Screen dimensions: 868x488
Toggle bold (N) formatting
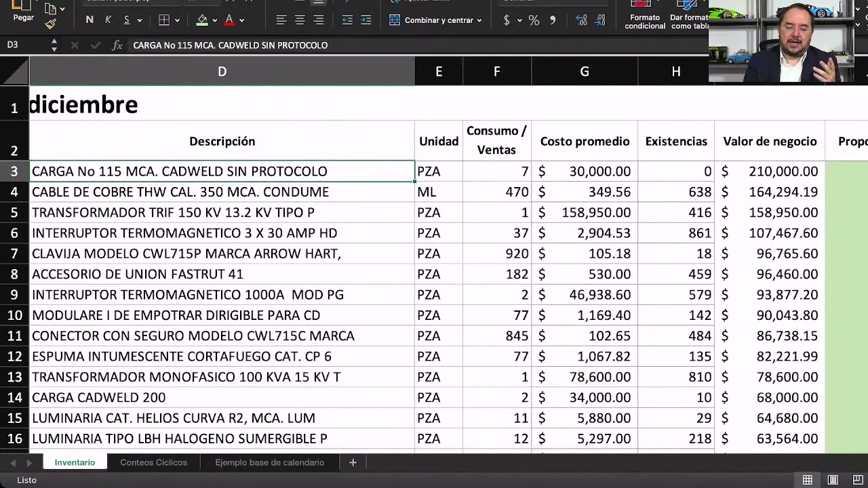90,20
